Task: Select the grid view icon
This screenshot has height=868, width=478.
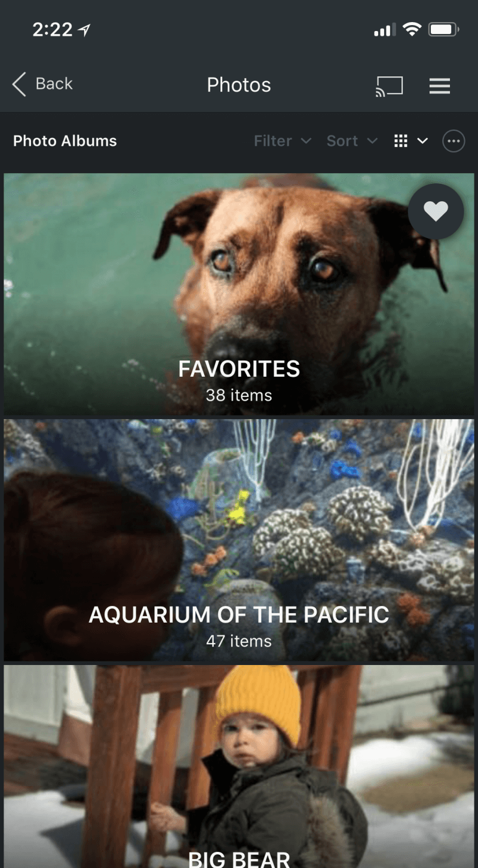Action: [x=401, y=141]
